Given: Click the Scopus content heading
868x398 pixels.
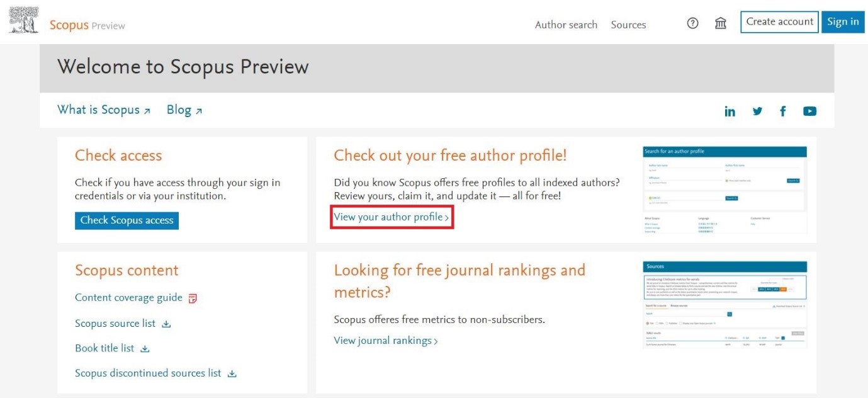Looking at the screenshot, I should pyautogui.click(x=127, y=270).
